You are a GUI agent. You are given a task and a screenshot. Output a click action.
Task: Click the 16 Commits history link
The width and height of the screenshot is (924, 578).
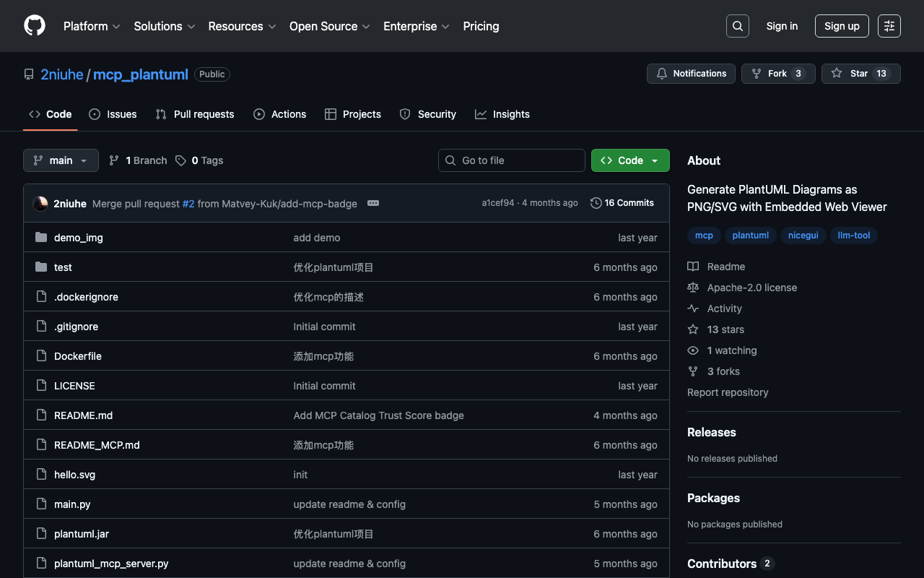[622, 203]
